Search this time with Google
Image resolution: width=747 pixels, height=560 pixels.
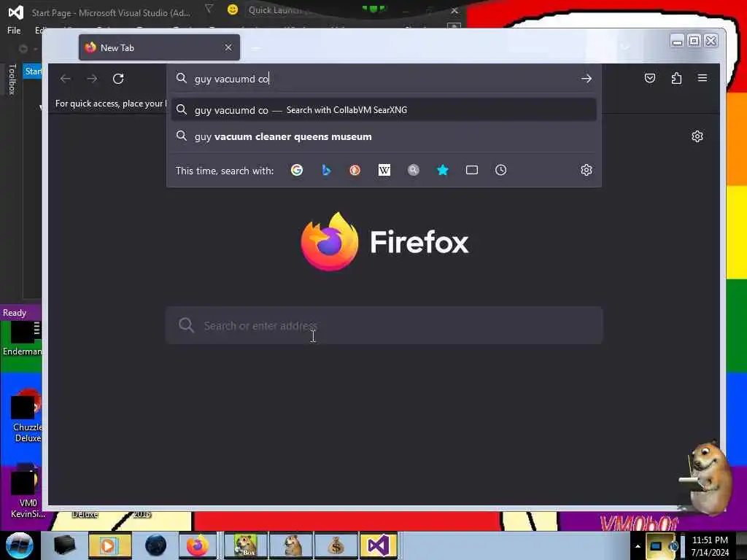pyautogui.click(x=297, y=170)
